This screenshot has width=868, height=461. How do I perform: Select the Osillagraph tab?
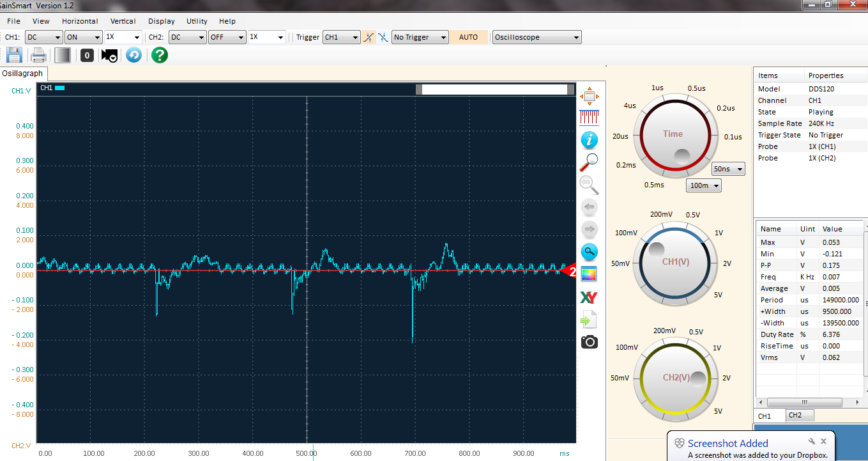(x=22, y=74)
